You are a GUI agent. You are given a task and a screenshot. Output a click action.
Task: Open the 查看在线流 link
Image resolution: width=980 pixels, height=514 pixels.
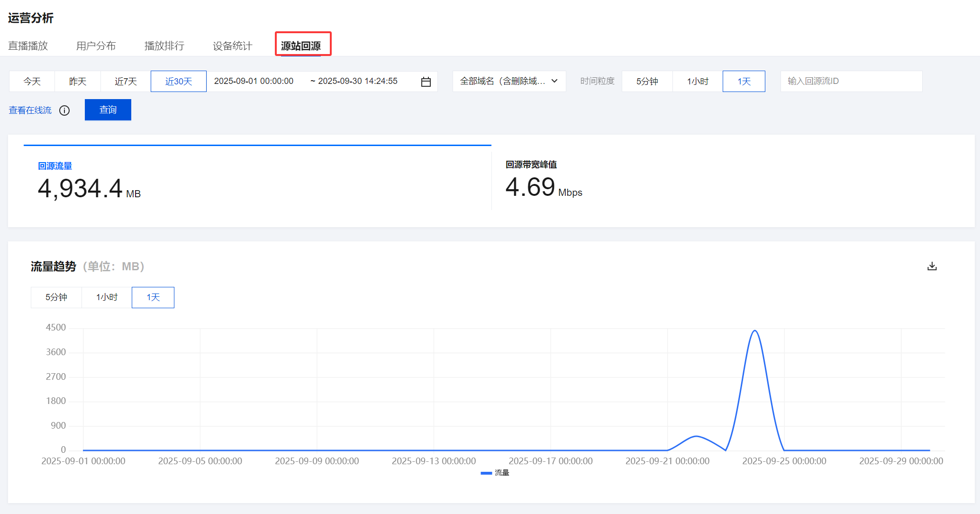pos(30,110)
